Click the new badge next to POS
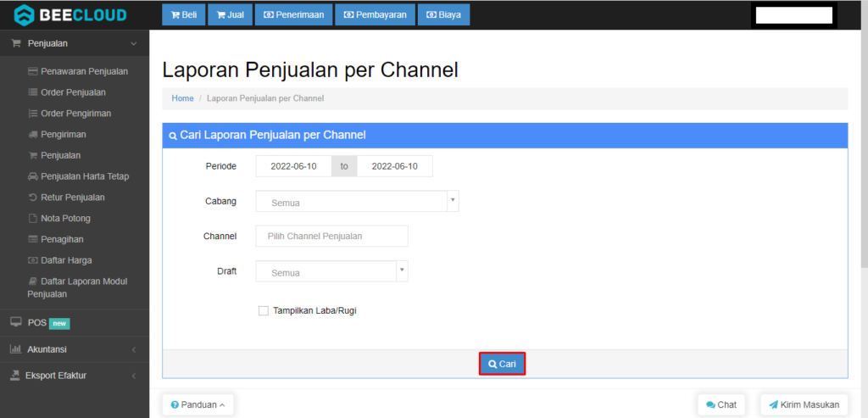Image resolution: width=868 pixels, height=418 pixels. (x=59, y=323)
